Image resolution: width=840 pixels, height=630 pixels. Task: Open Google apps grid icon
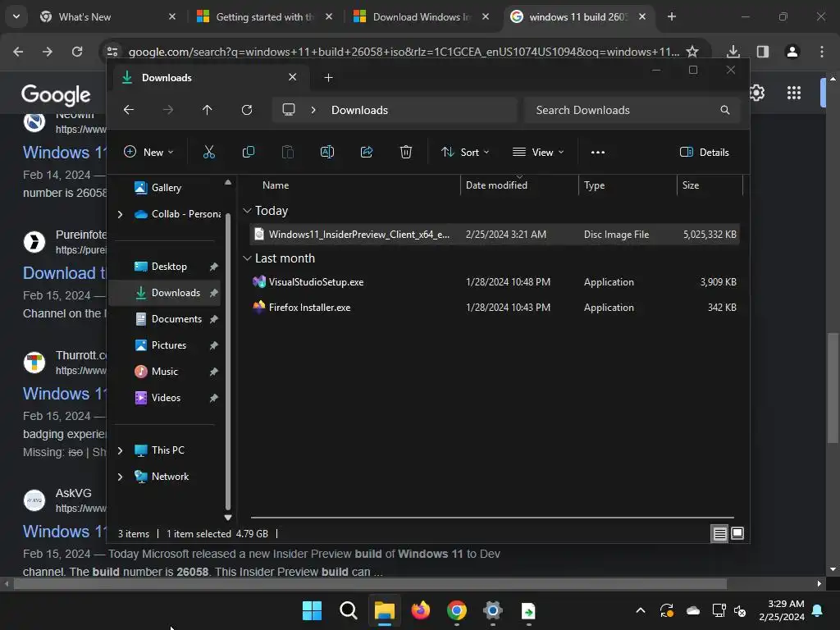[x=794, y=93]
